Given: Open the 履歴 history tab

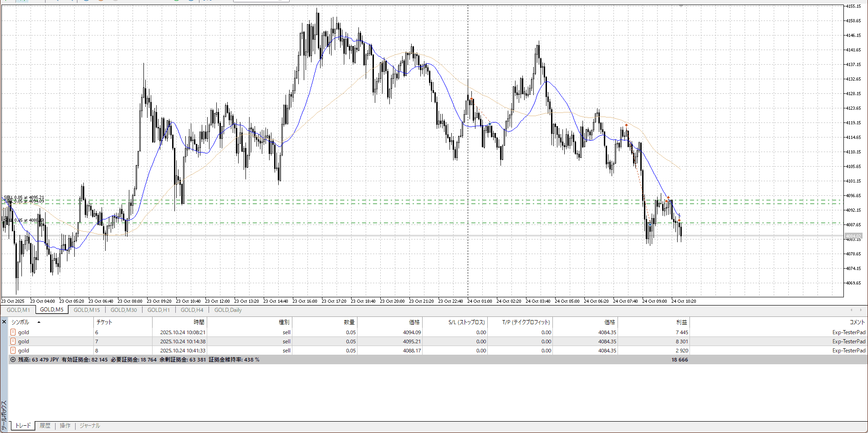Looking at the screenshot, I should [x=45, y=426].
